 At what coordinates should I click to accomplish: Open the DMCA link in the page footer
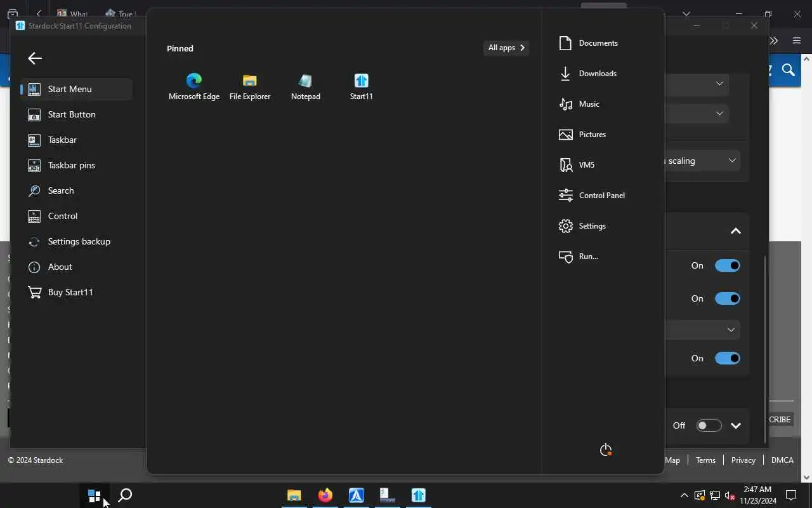(782, 460)
